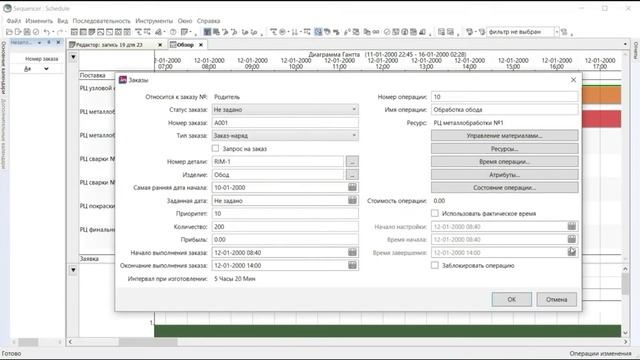
Task: Click the undo arrow toolbar icon
Action: [46, 32]
